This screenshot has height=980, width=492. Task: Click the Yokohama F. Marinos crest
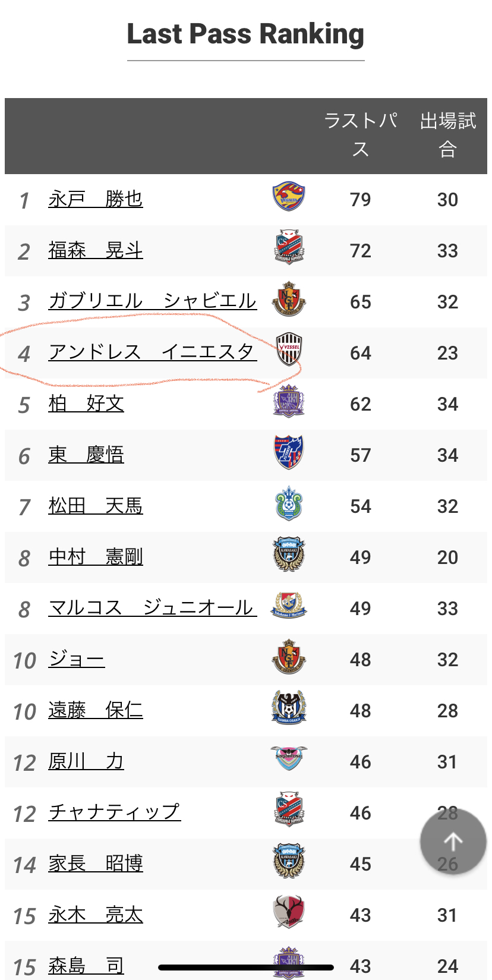tap(289, 606)
